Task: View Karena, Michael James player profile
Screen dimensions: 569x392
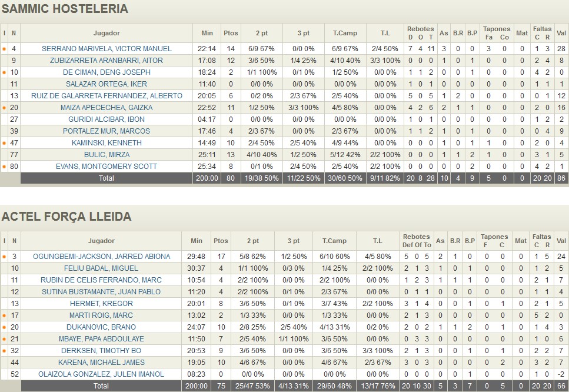Action: pyautogui.click(x=101, y=363)
